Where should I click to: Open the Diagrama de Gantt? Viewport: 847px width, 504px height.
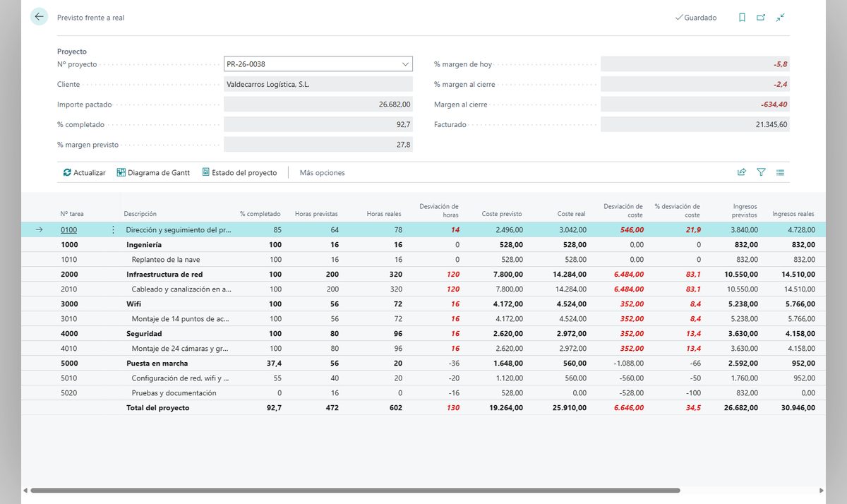153,172
